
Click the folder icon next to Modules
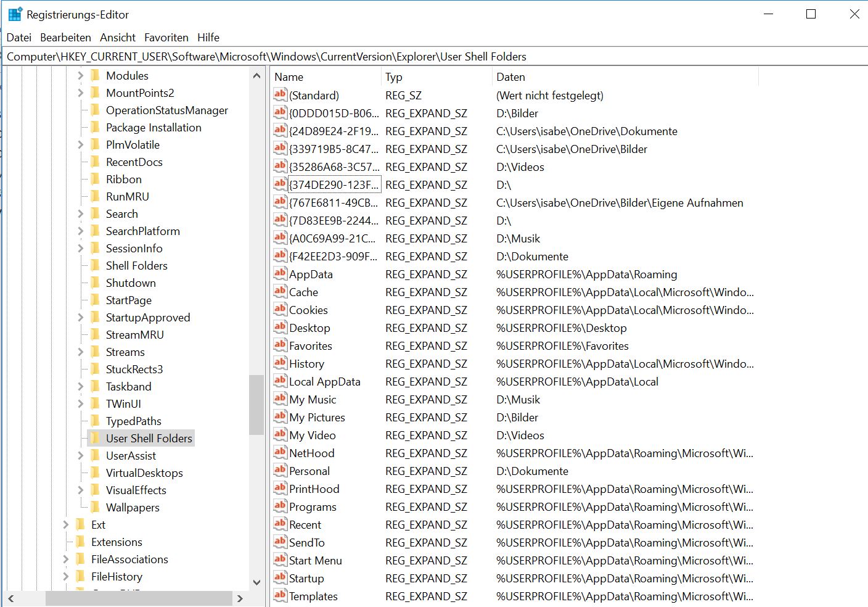click(95, 75)
